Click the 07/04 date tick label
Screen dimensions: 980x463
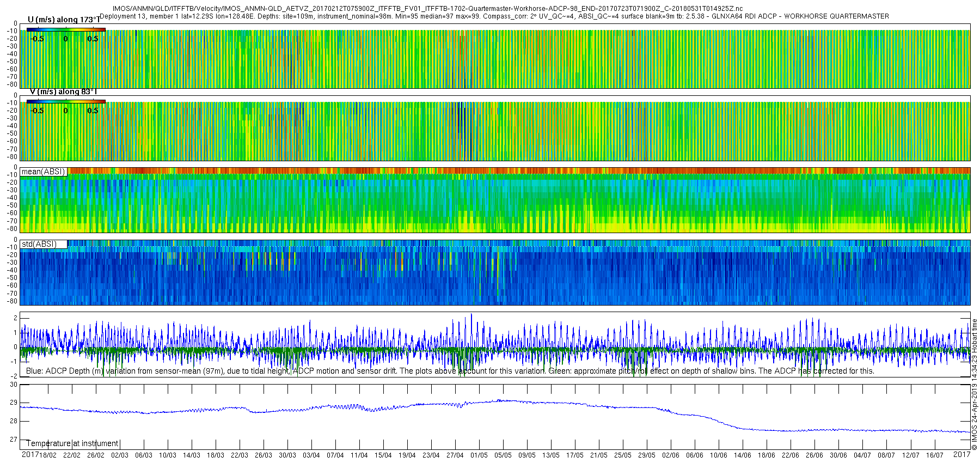coord(335,455)
